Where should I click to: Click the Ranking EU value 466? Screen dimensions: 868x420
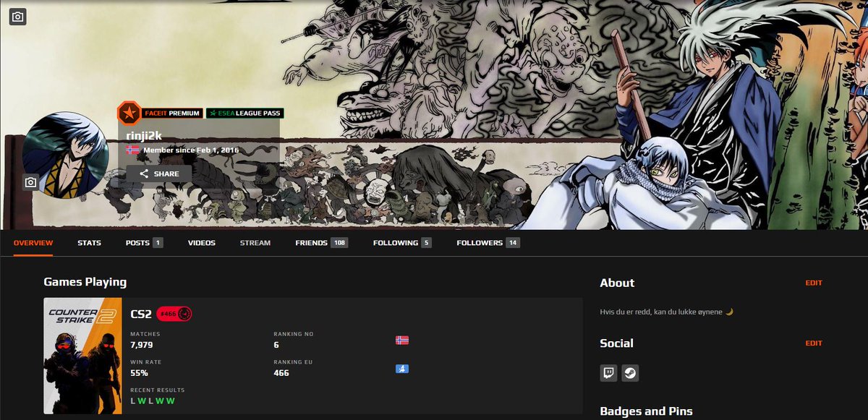coord(281,373)
